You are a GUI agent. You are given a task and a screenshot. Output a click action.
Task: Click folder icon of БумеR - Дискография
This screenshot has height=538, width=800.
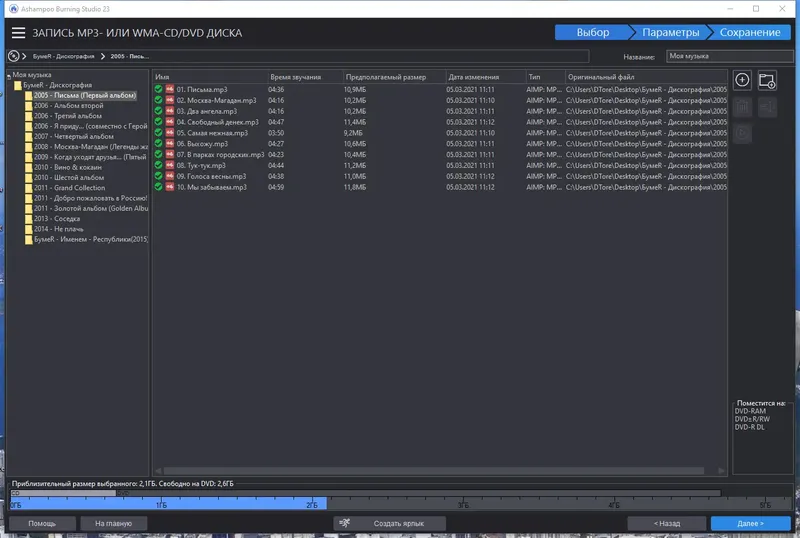pyautogui.click(x=18, y=85)
